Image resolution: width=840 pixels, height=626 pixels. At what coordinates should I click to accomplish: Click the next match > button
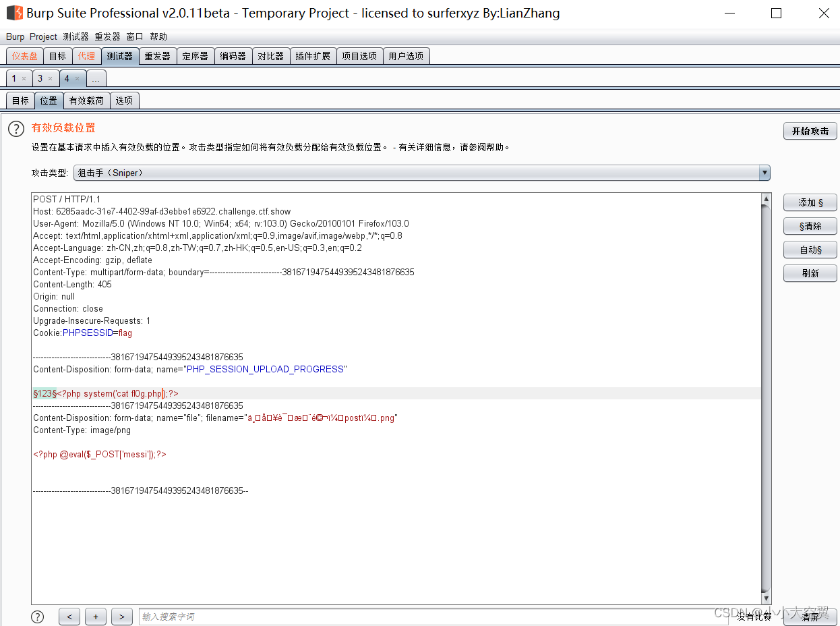tap(121, 617)
